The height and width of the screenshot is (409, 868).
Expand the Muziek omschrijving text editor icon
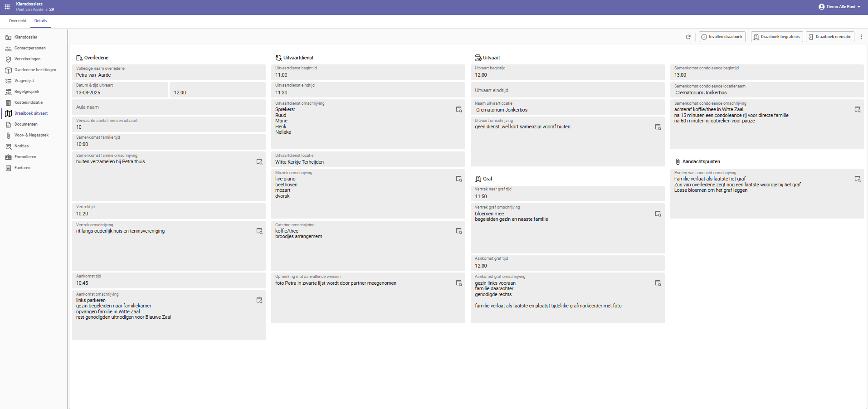(458, 179)
